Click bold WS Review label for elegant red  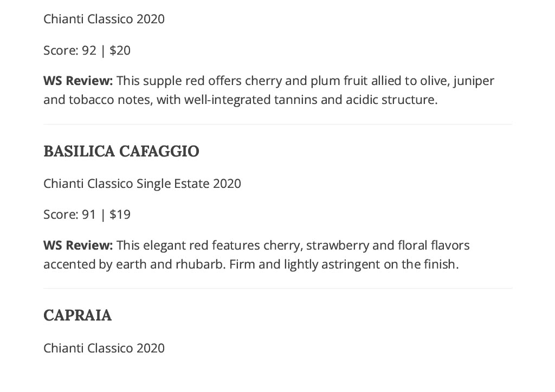78,245
